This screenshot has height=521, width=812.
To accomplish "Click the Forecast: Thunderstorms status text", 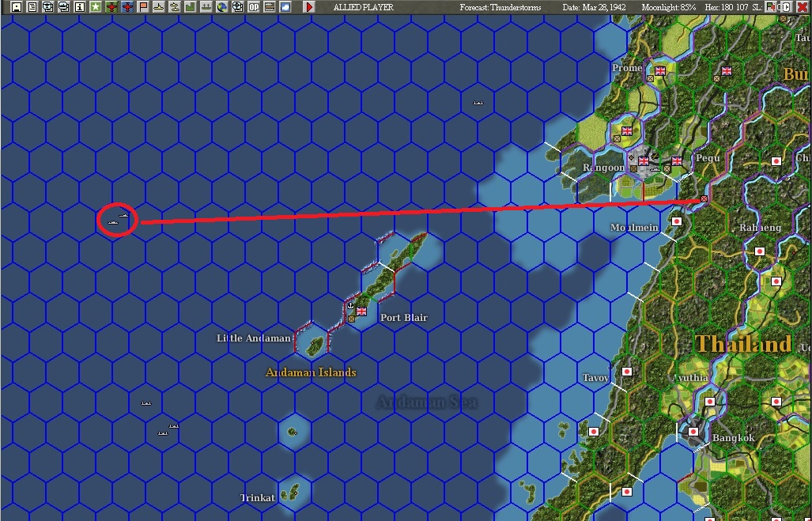I will 500,7.
